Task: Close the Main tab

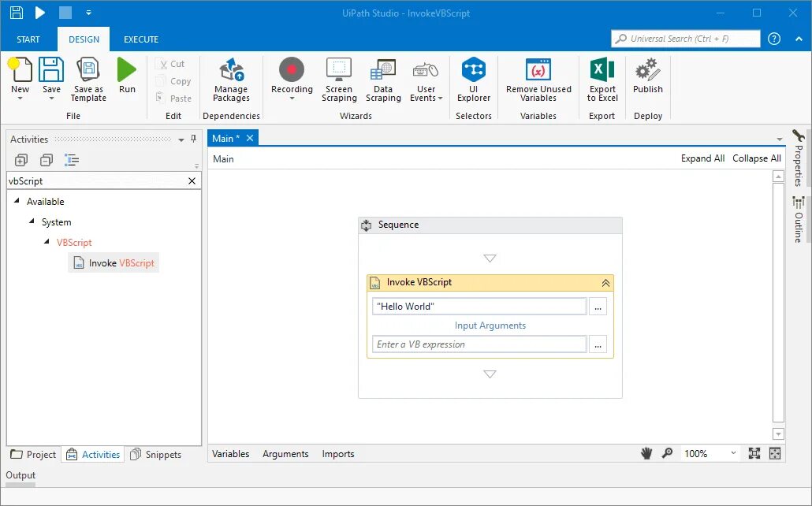Action: click(x=250, y=138)
